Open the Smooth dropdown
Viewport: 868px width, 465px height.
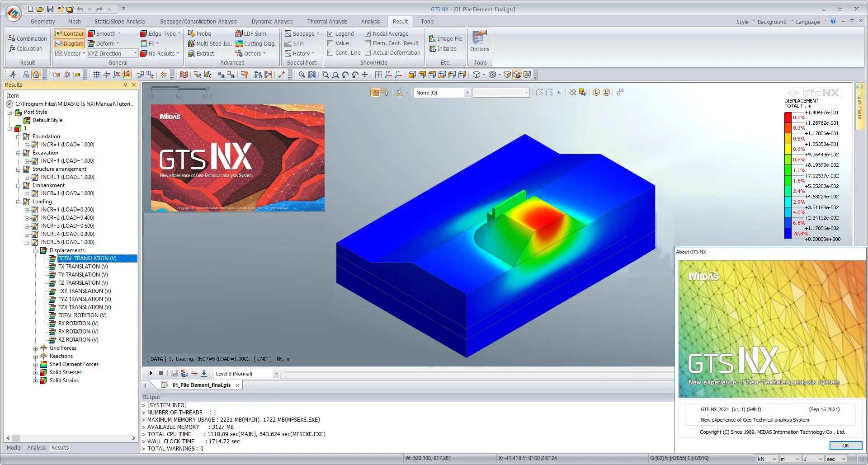tap(104, 33)
